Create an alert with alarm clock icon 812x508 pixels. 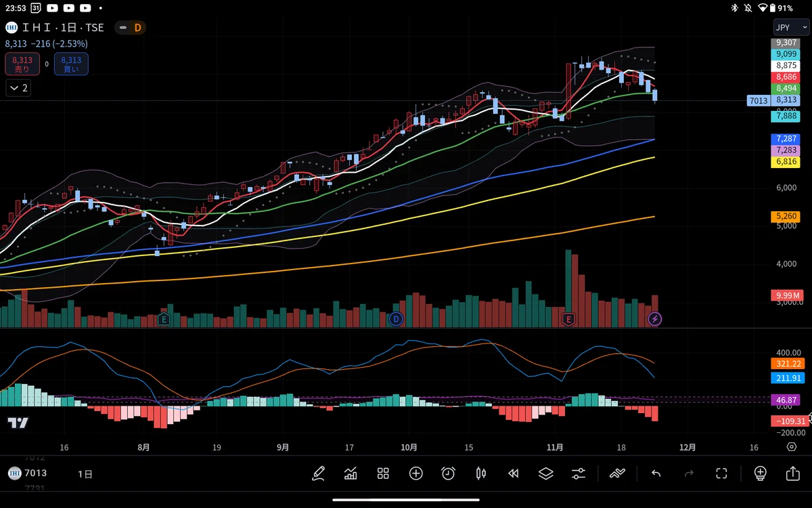tap(448, 473)
